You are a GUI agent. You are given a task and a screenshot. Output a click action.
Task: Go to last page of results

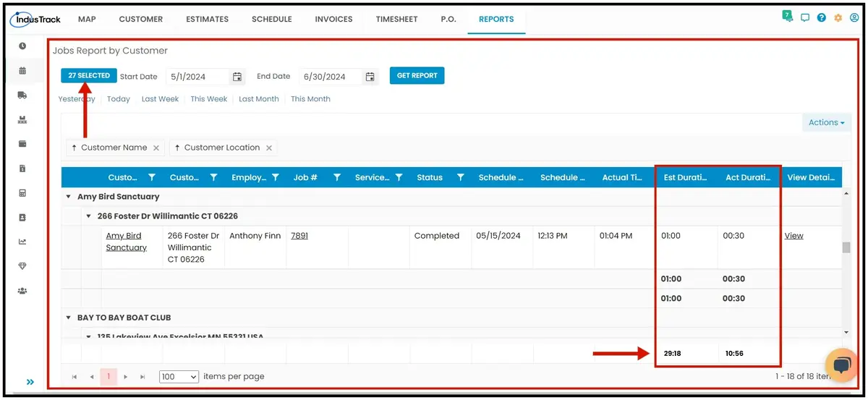point(142,377)
